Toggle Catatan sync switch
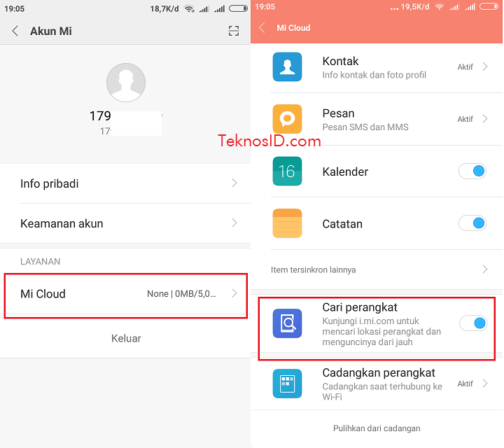Screen dimensions: 504x448 [x=472, y=223]
